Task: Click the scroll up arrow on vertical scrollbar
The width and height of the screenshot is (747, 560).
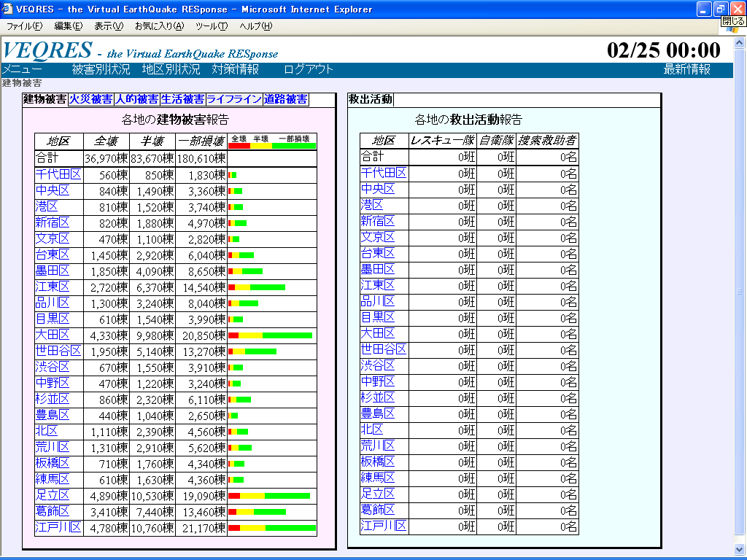Action: pyautogui.click(x=740, y=43)
